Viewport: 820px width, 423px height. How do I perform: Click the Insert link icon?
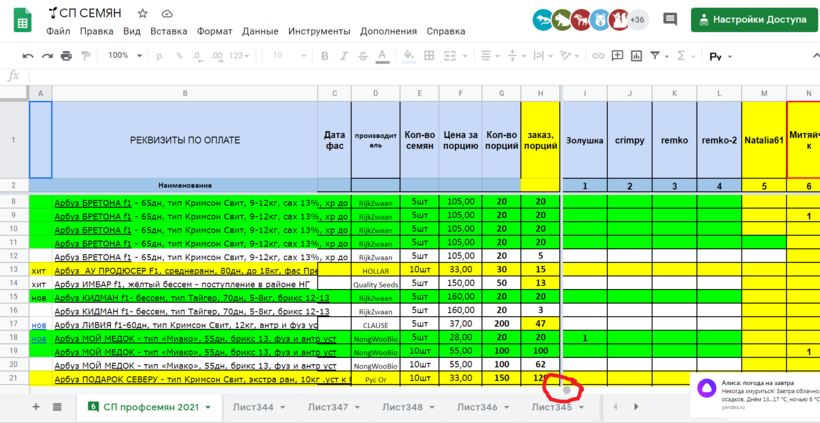(x=600, y=56)
